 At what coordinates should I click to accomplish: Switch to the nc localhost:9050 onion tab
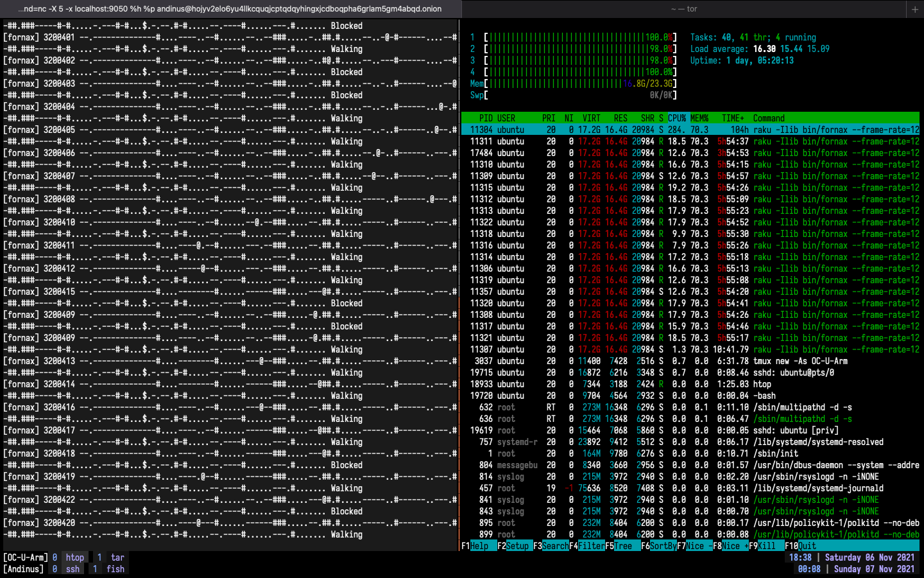230,9
